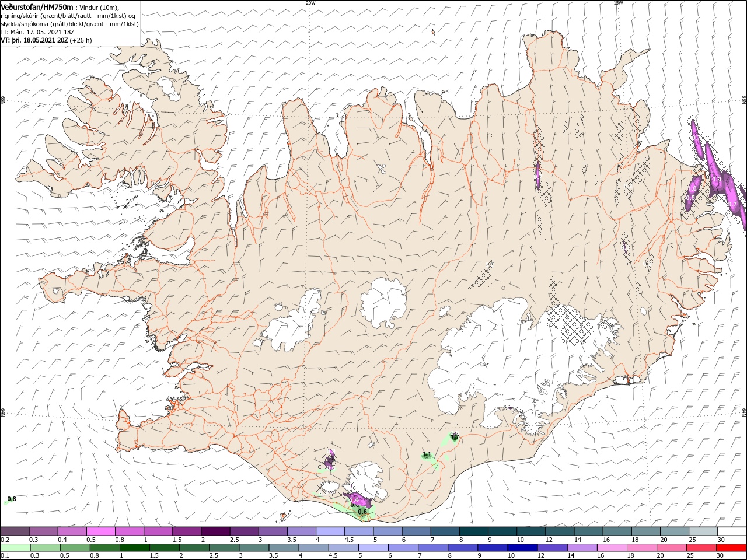Click the '1.5' label in upper legend scale
747x560 pixels.
(x=177, y=540)
